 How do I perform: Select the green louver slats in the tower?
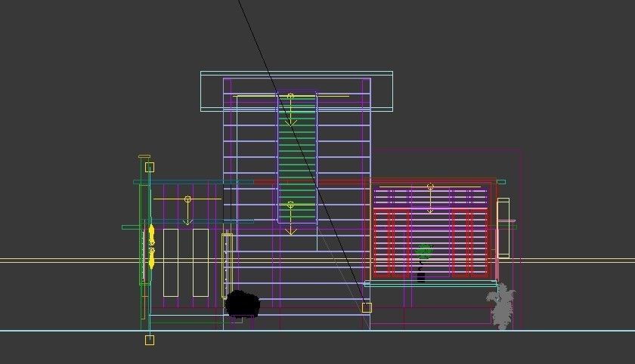click(x=297, y=158)
